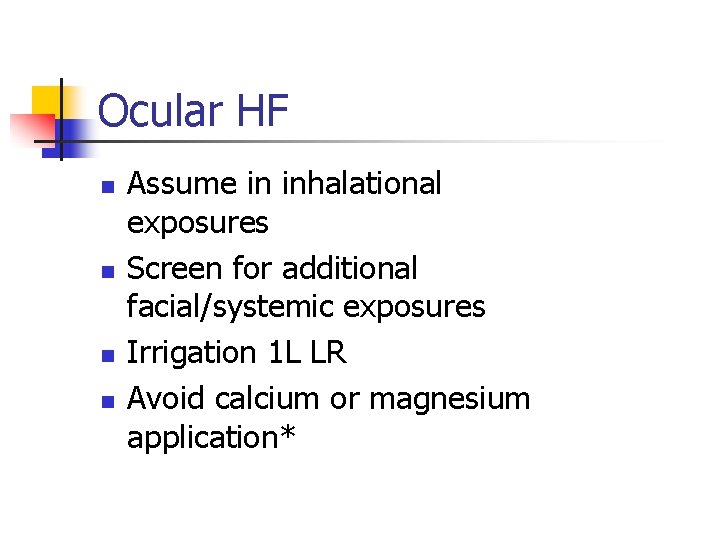
Task: Click the yellow square decoration near title
Action: click(45, 98)
